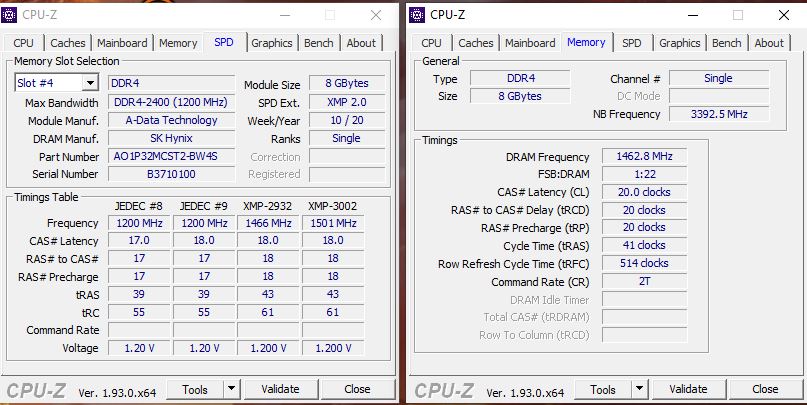
Task: Open About tab in right window
Action: coord(769,43)
